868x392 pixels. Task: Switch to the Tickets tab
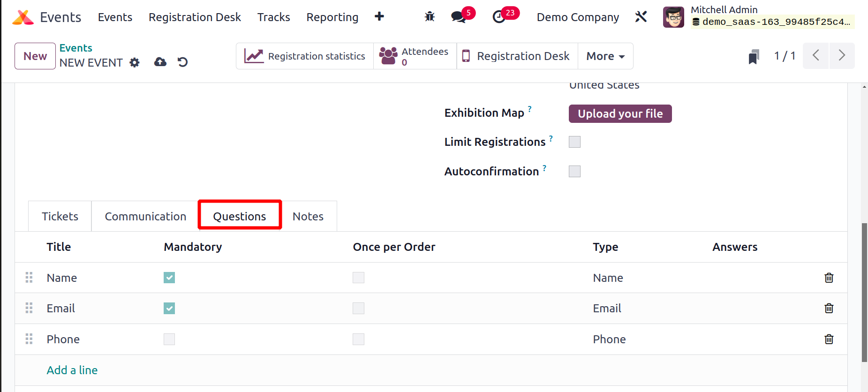pyautogui.click(x=60, y=216)
